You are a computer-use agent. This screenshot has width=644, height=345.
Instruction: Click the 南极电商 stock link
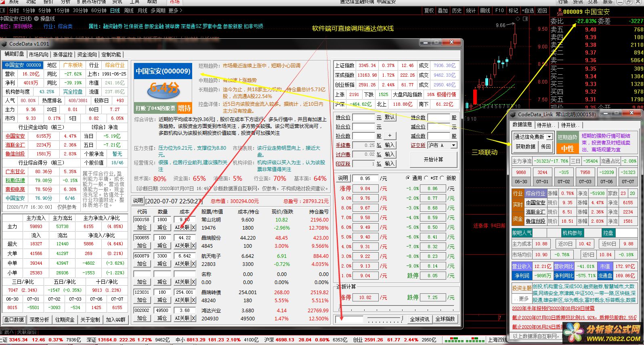point(15,189)
